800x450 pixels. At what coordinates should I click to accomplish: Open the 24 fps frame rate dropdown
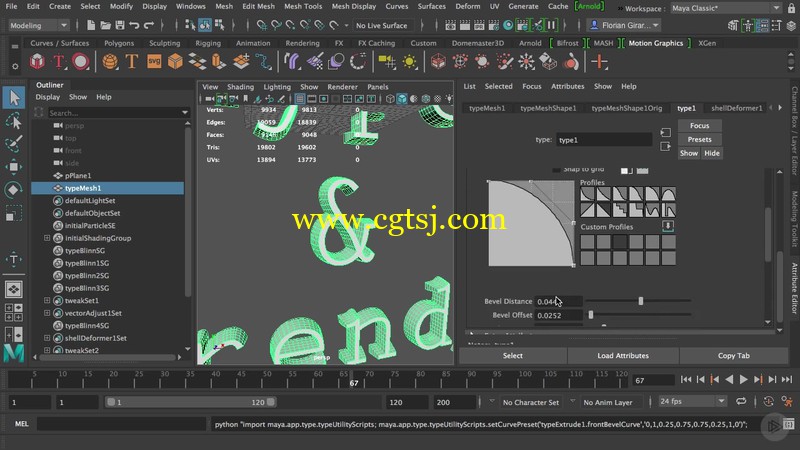(692, 402)
